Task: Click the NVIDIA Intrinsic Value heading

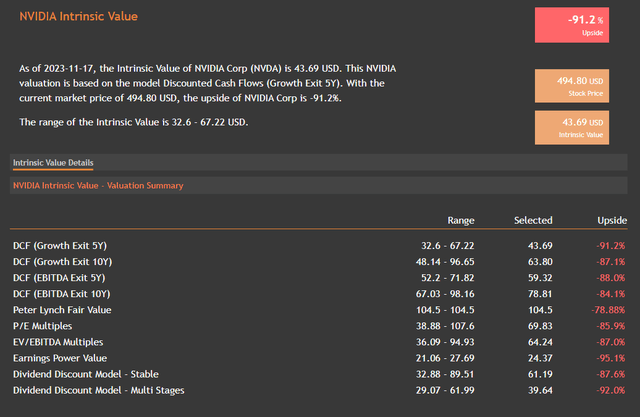Action: 78,16
